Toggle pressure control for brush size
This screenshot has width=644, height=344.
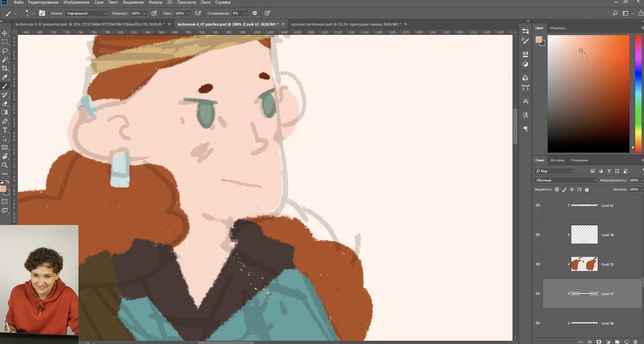click(267, 13)
